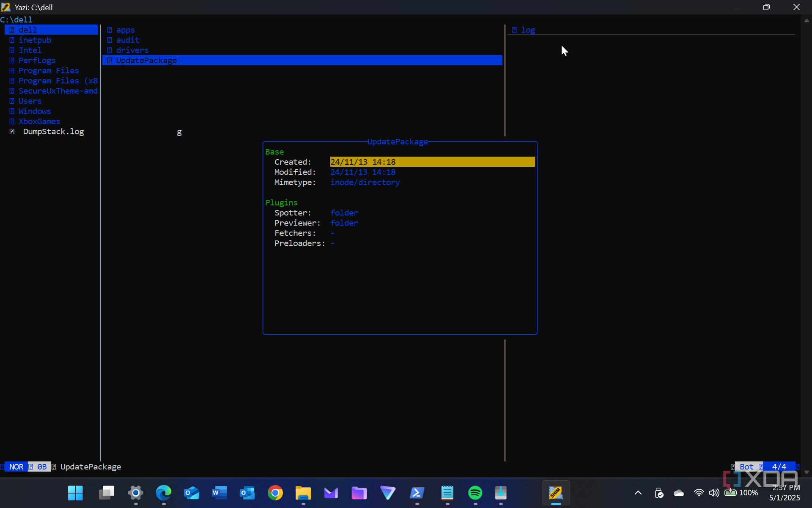This screenshot has height=508, width=812.
Task: Select the PerfLogs folder entry
Action: [x=37, y=60]
